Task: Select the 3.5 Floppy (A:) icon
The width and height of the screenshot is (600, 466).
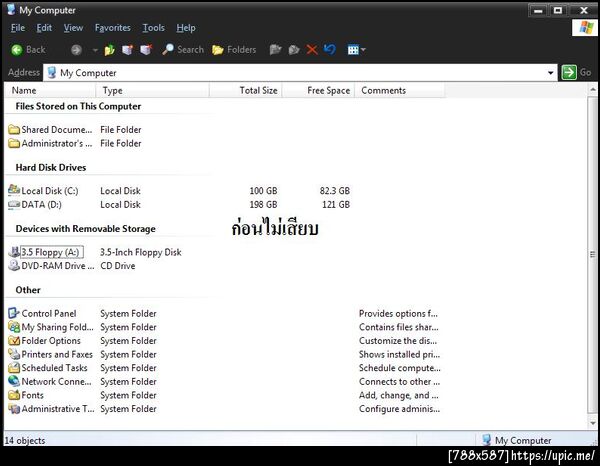Action: tap(14, 252)
